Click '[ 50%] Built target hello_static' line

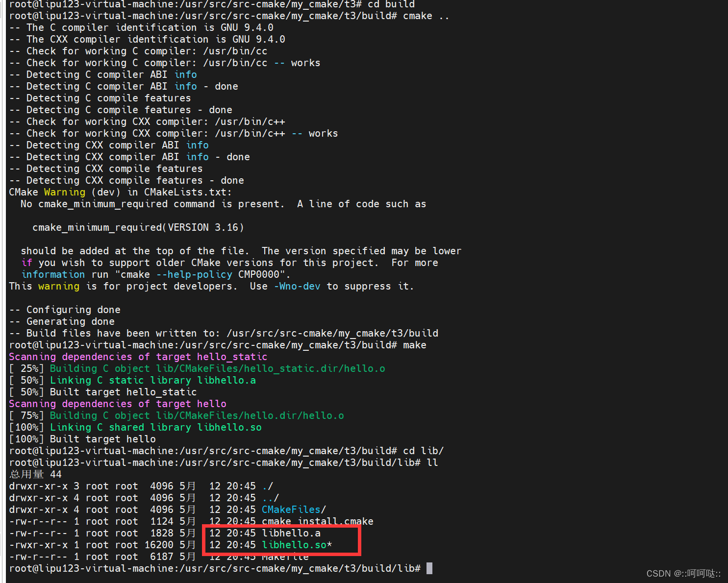coord(103,392)
